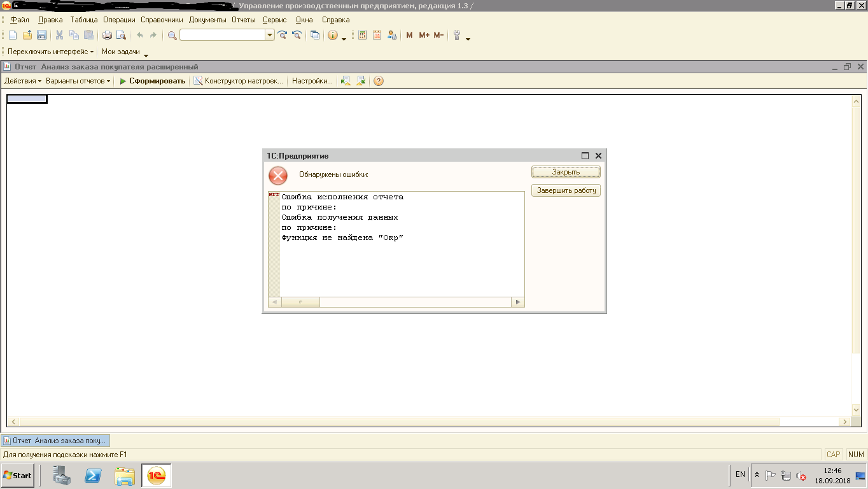This screenshot has height=489, width=868.
Task: Click the windows list icon
Action: click(315, 36)
